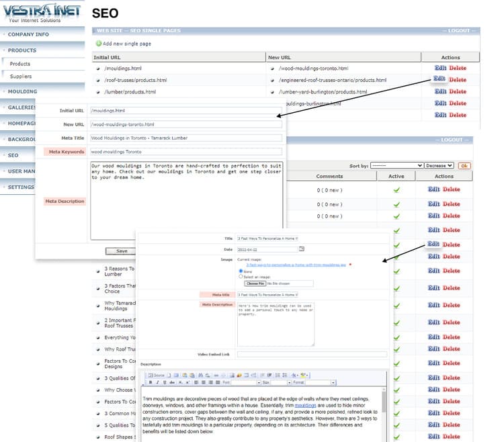The height and width of the screenshot is (442, 504).
Task: Click the Replace icon in the editor toolbar
Action: coord(208,375)
